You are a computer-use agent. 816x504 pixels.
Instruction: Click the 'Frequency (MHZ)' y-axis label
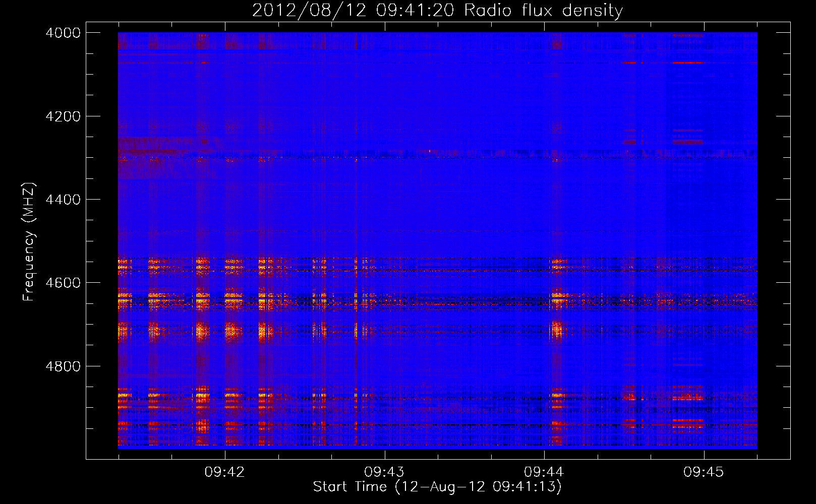[x=29, y=242]
